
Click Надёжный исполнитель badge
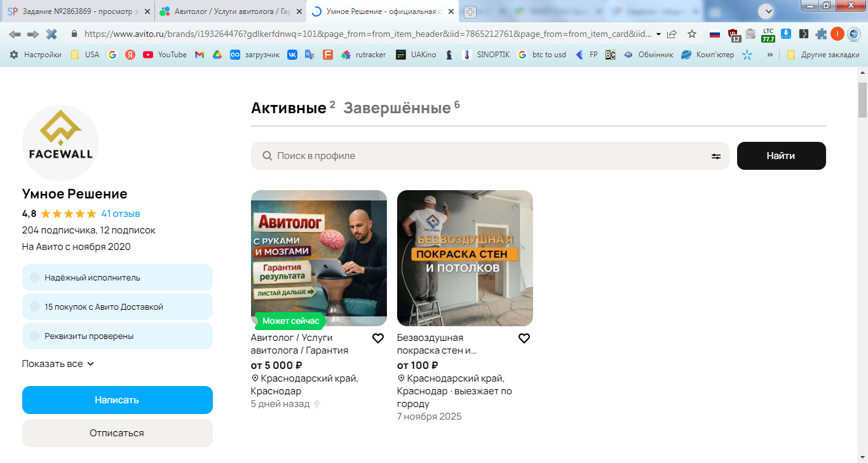click(117, 277)
